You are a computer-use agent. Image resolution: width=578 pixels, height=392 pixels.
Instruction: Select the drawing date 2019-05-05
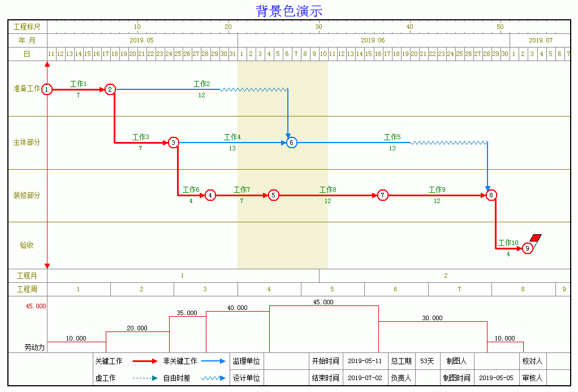pyautogui.click(x=496, y=378)
